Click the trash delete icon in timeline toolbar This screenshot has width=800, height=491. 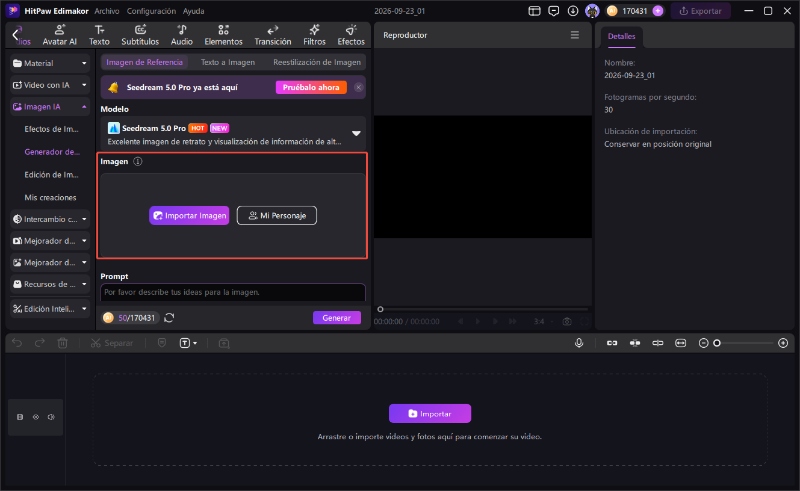(x=62, y=343)
